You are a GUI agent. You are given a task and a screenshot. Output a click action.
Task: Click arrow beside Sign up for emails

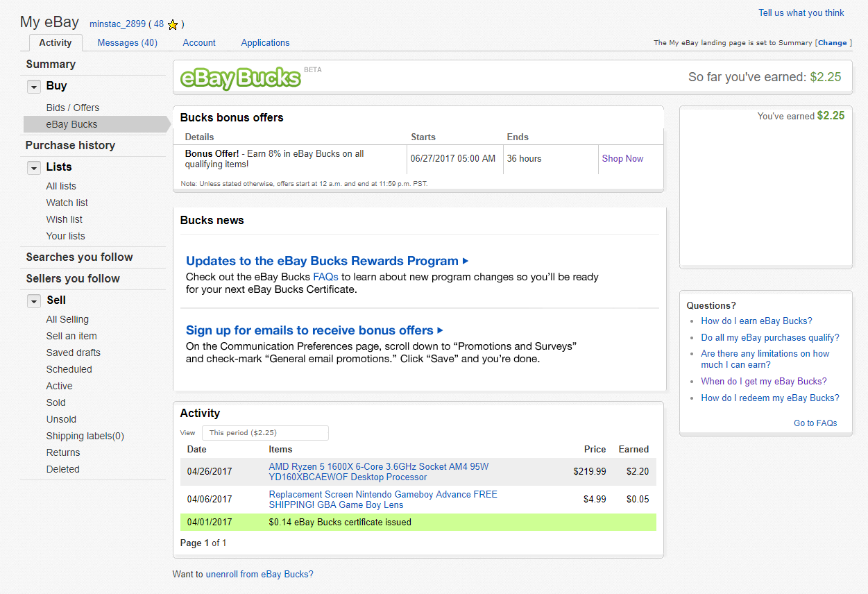click(x=441, y=330)
